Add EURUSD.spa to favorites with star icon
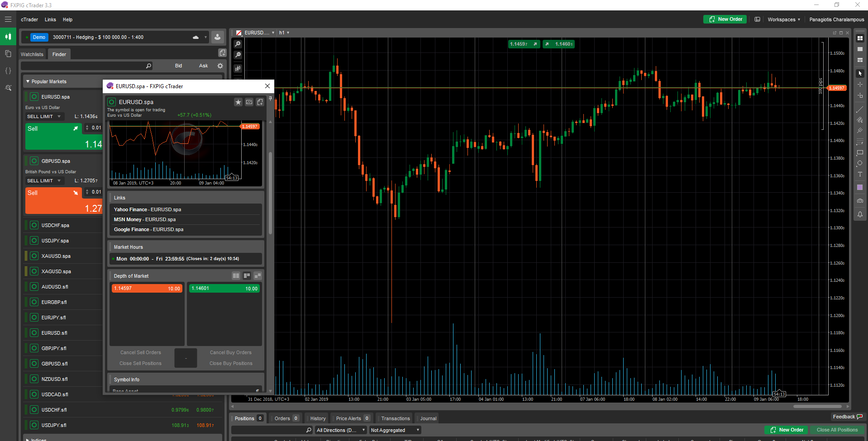Screen dimensions: 868x441 pyautogui.click(x=238, y=102)
